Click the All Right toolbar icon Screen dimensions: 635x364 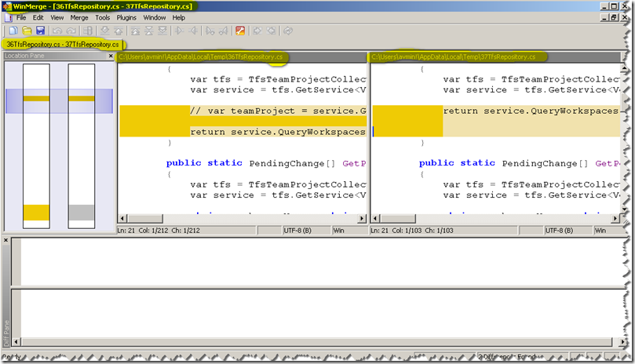pyautogui.click(x=257, y=31)
